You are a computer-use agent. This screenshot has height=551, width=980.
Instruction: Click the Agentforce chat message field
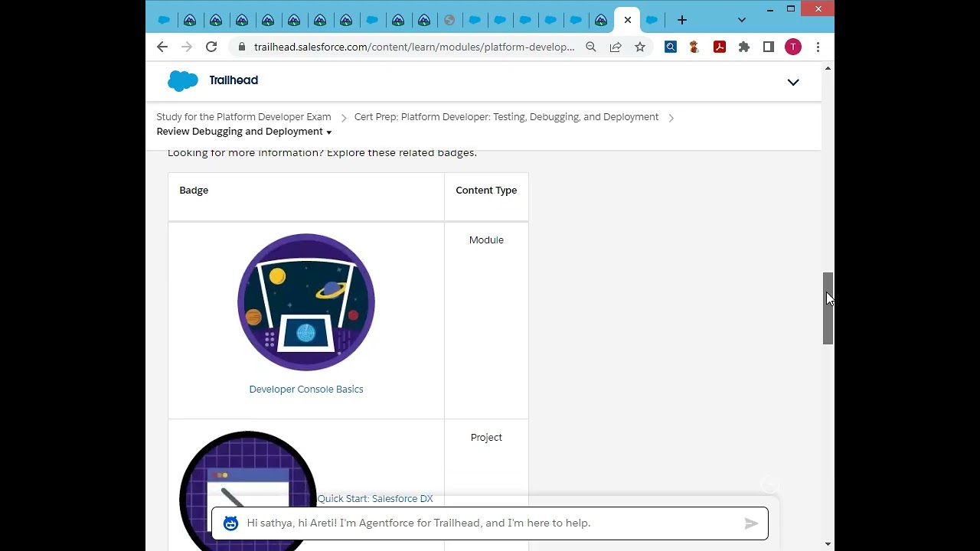(490, 523)
